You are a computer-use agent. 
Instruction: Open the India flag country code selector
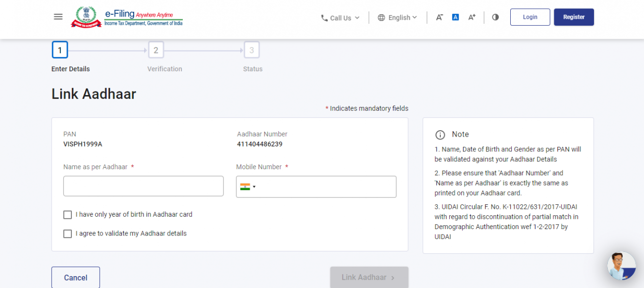click(248, 187)
